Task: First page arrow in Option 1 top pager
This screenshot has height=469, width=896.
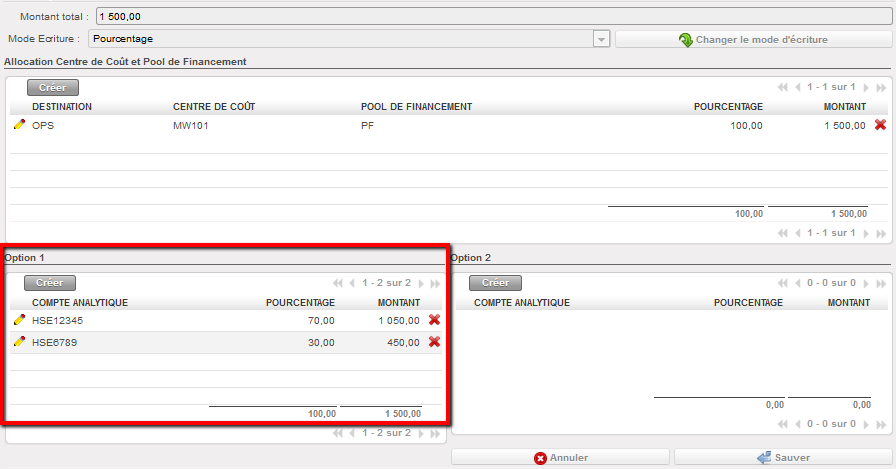Action: pyautogui.click(x=338, y=283)
